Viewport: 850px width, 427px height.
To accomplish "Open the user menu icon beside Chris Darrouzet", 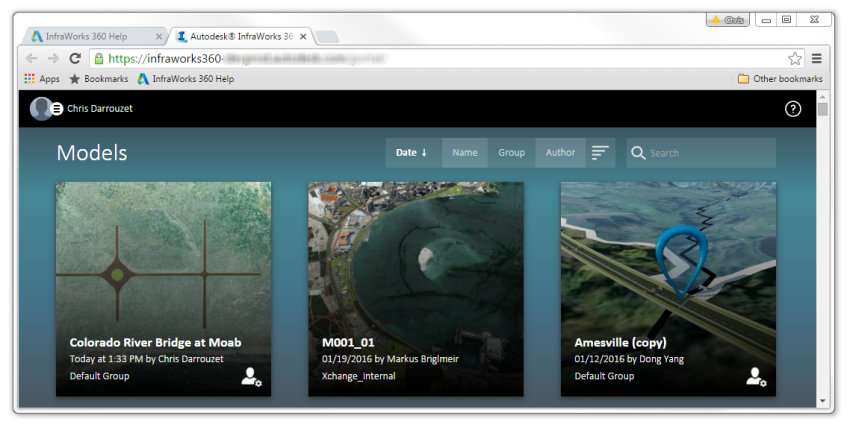I will (x=57, y=109).
